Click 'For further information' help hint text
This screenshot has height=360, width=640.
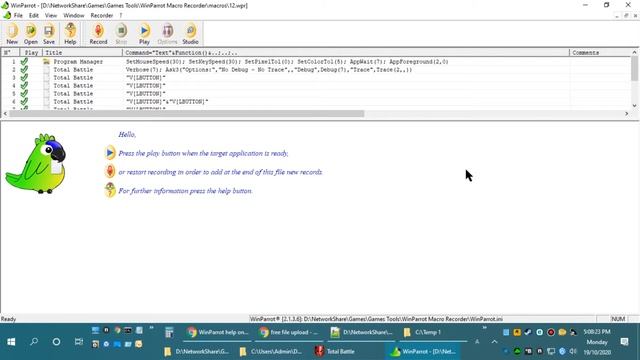185,191
